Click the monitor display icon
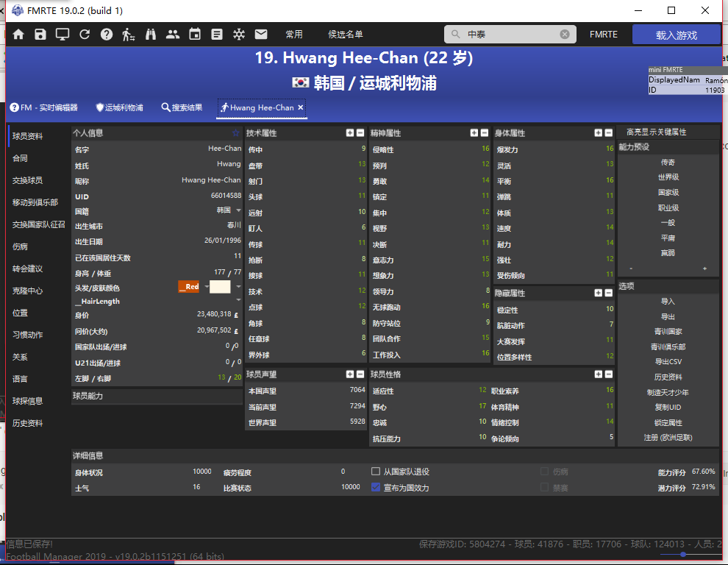Image resolution: width=728 pixels, height=565 pixels. coord(63,35)
